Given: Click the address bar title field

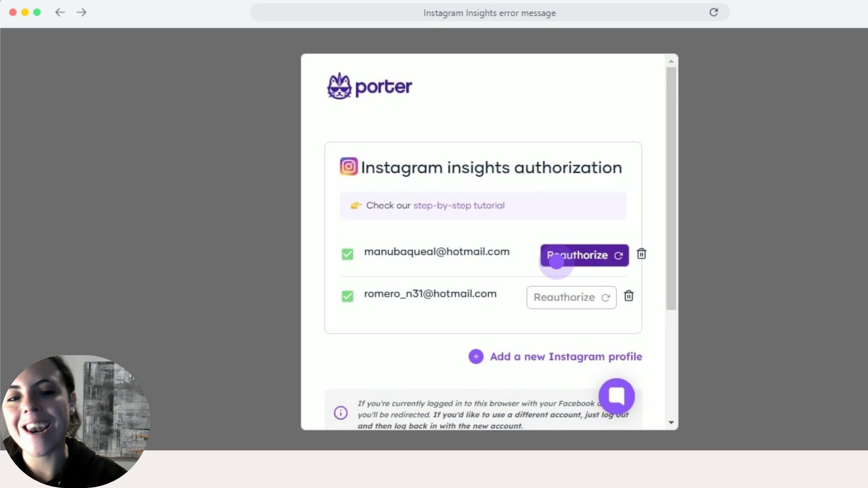Looking at the screenshot, I should tap(489, 13).
